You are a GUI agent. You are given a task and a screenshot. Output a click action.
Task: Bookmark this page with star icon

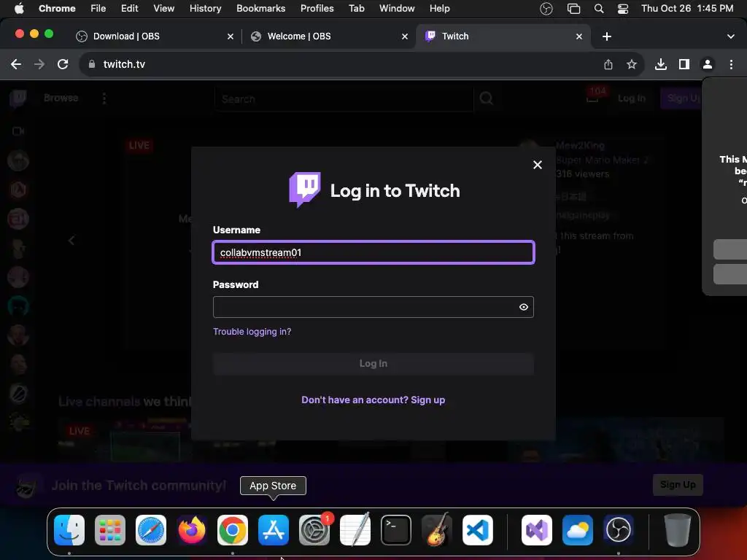point(632,64)
